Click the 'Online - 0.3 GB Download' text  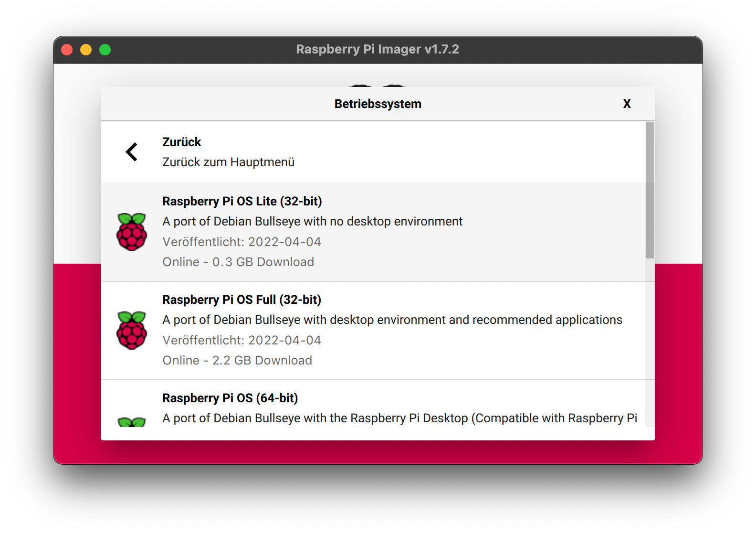pos(238,262)
